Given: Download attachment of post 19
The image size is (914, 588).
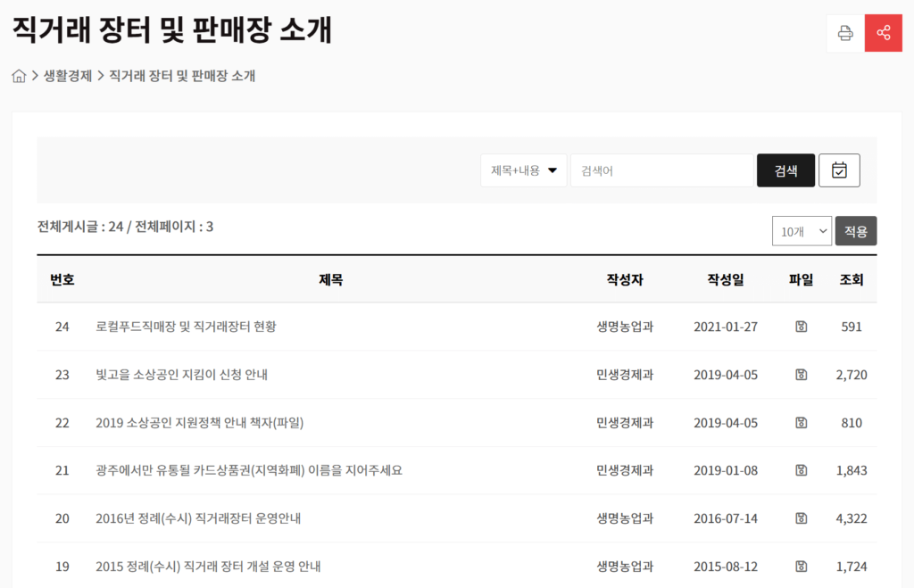Looking at the screenshot, I should pyautogui.click(x=801, y=566).
